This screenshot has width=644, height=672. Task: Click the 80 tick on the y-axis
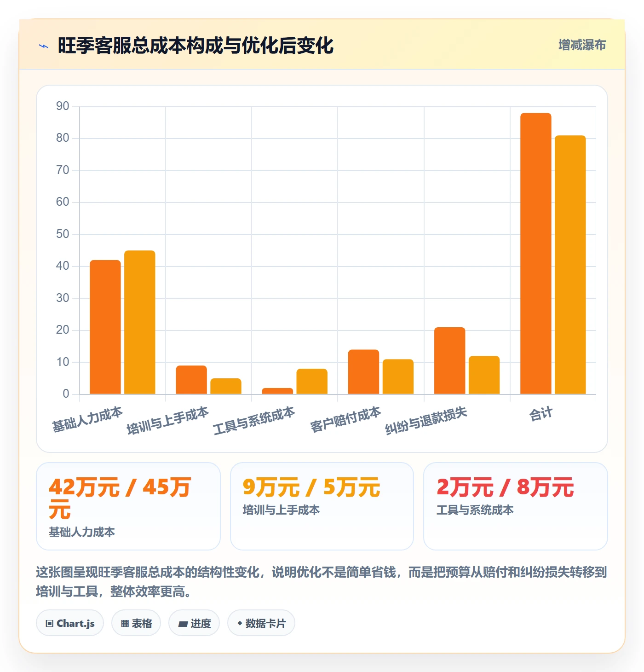point(63,138)
